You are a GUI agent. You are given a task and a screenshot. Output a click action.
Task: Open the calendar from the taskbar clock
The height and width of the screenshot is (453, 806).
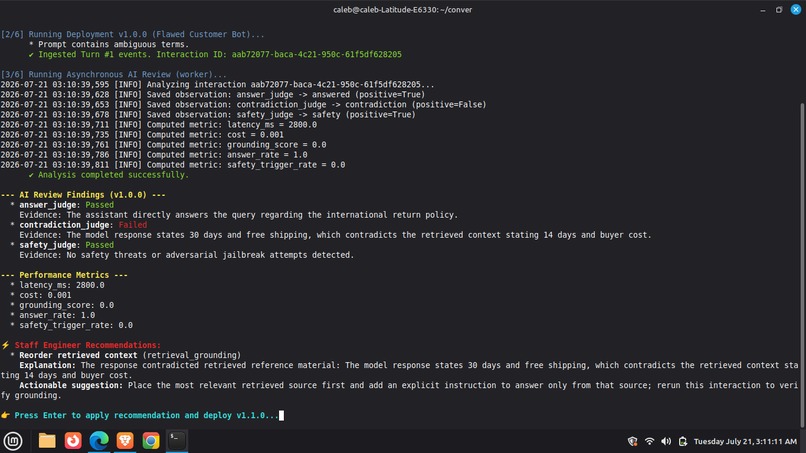[745, 441]
